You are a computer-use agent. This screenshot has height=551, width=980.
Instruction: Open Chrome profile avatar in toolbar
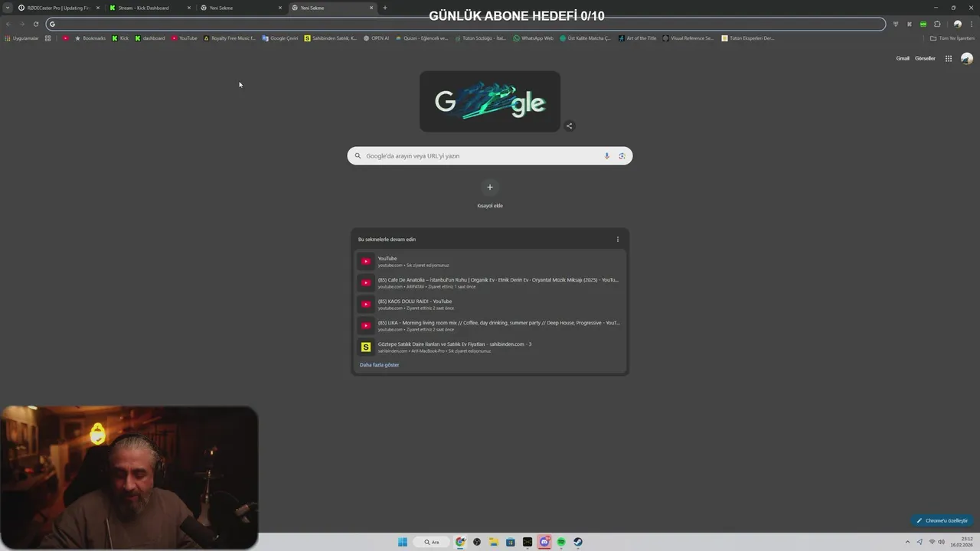pos(957,24)
